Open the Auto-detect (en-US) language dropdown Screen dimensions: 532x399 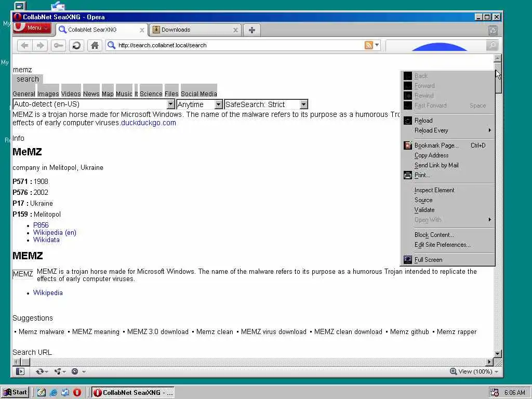pos(94,104)
